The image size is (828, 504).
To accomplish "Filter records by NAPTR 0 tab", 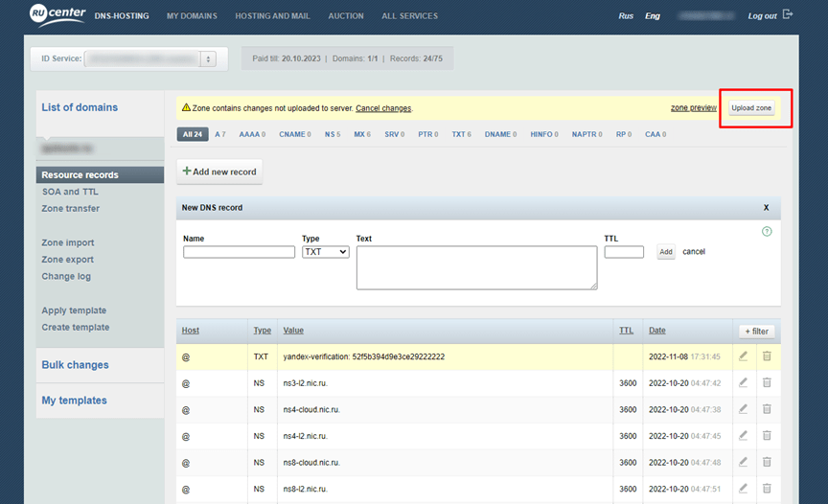I will point(587,134).
